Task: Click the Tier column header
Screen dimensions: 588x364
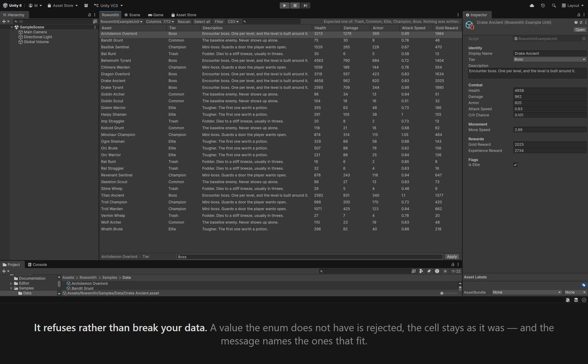Action: pos(183,28)
